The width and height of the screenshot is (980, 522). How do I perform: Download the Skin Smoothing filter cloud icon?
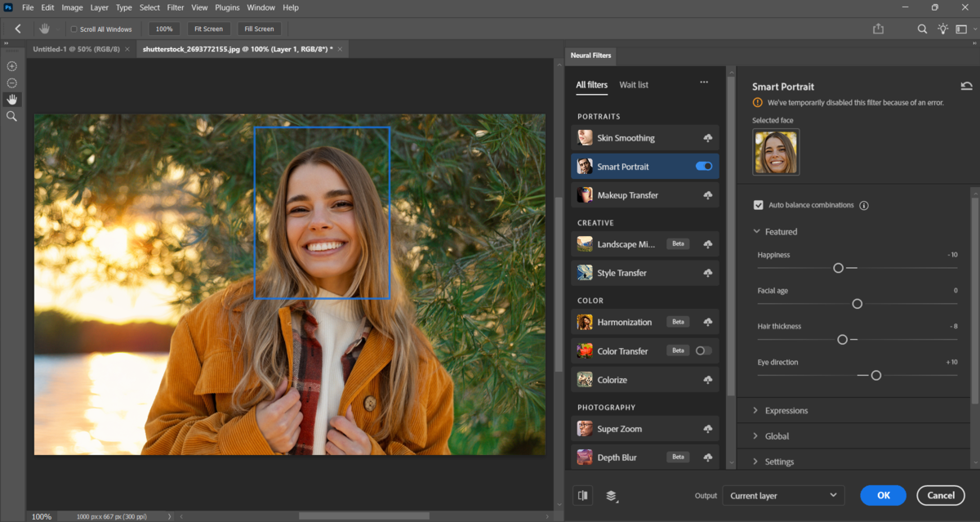tap(707, 138)
